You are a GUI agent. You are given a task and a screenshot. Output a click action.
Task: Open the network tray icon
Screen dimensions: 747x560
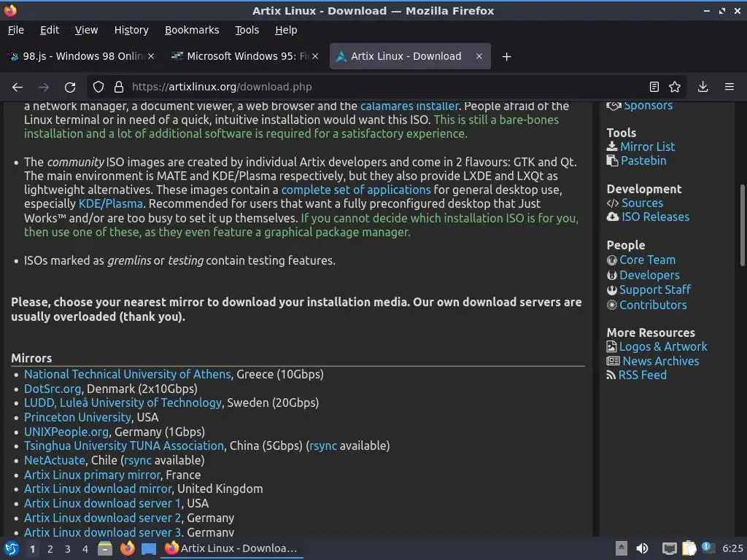[x=670, y=548]
